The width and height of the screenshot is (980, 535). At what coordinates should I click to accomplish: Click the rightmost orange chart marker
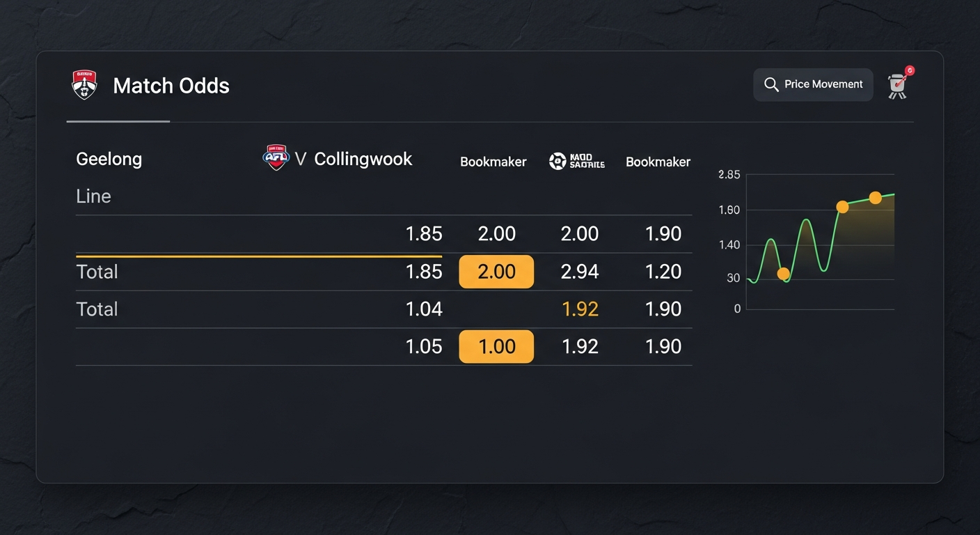point(876,198)
